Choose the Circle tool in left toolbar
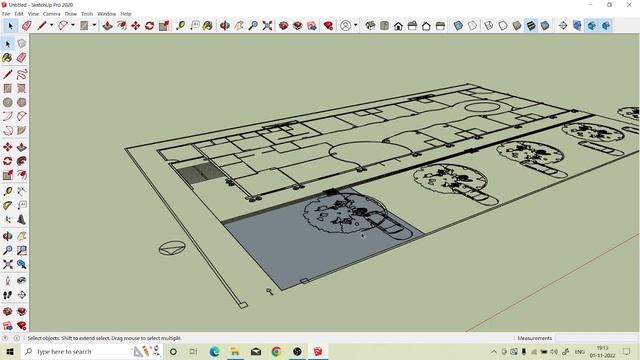The width and height of the screenshot is (640, 360). coord(8,102)
